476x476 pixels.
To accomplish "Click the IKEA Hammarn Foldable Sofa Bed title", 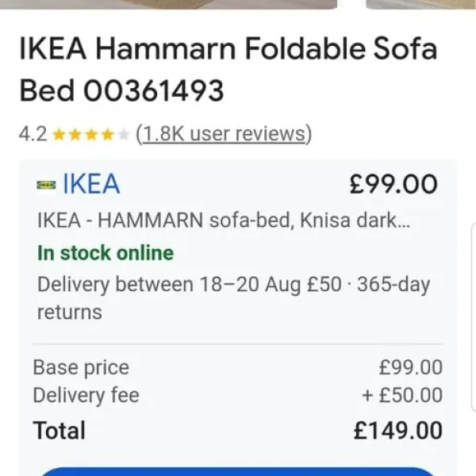I will (228, 70).
